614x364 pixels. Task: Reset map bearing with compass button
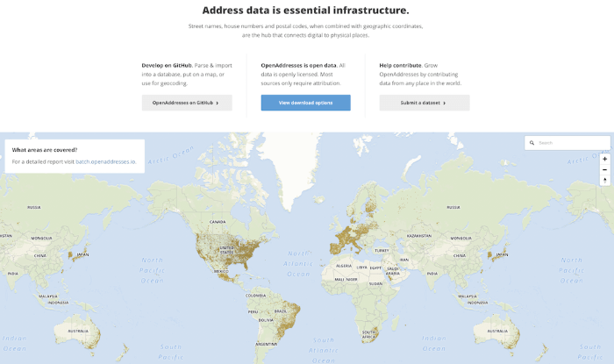coord(604,181)
